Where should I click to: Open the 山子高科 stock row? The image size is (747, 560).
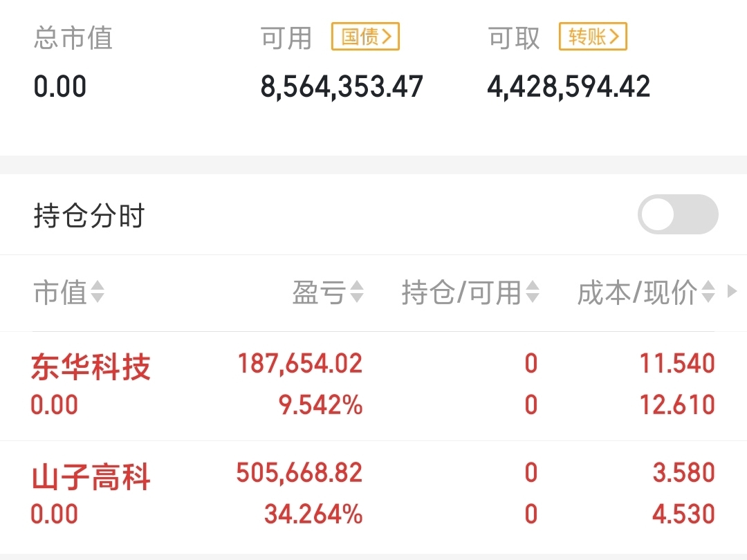click(91, 478)
